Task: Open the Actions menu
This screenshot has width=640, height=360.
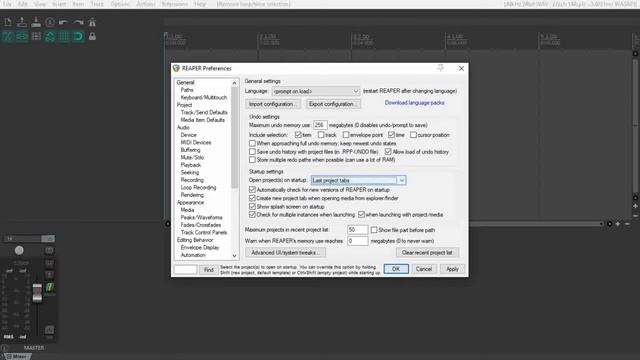Action: point(145,4)
